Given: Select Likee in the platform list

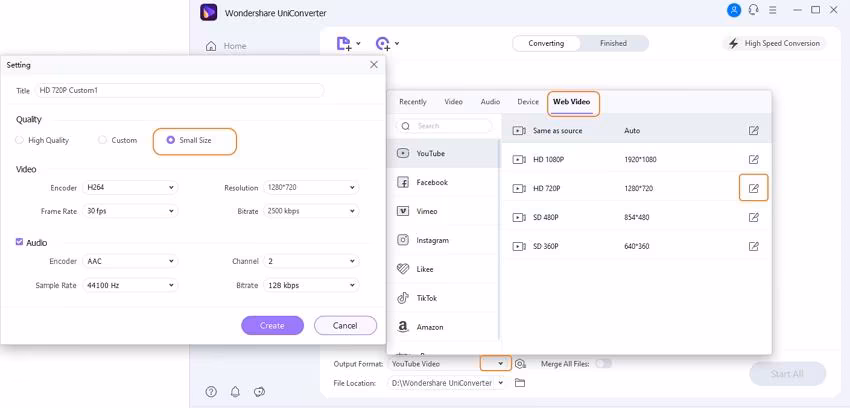Looking at the screenshot, I should coord(445,269).
